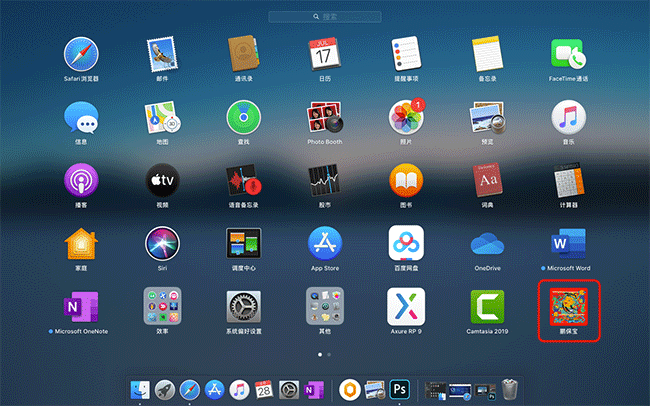650x406 pixels.
Task: Launch OneDrive
Action: point(488,244)
